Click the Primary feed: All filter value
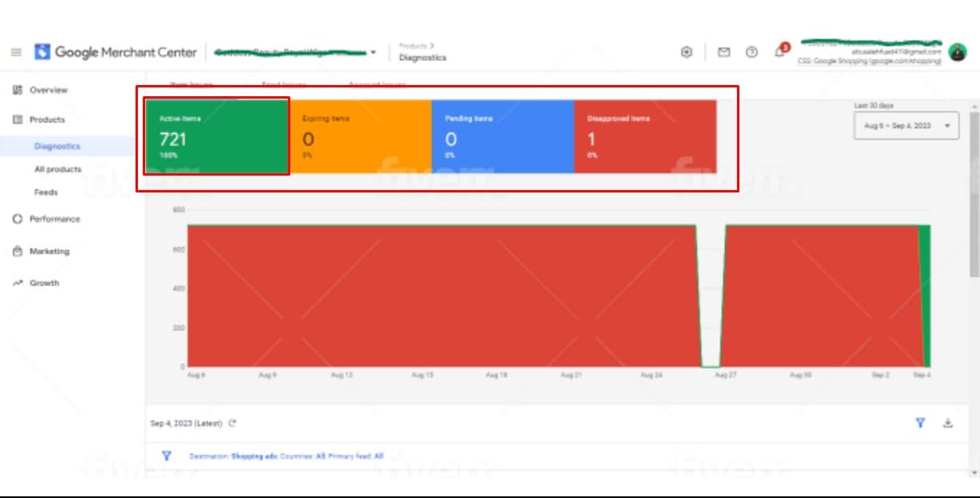980x498 pixels. (x=355, y=455)
